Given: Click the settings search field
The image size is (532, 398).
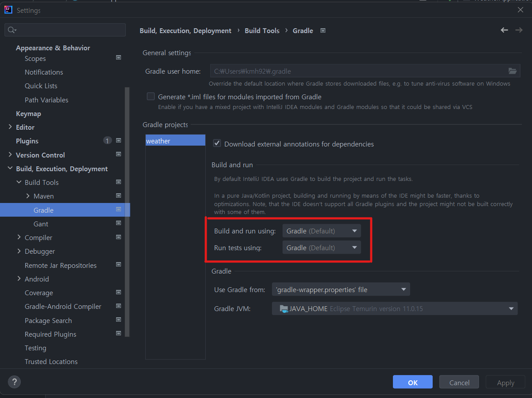Looking at the screenshot, I should tap(65, 30).
